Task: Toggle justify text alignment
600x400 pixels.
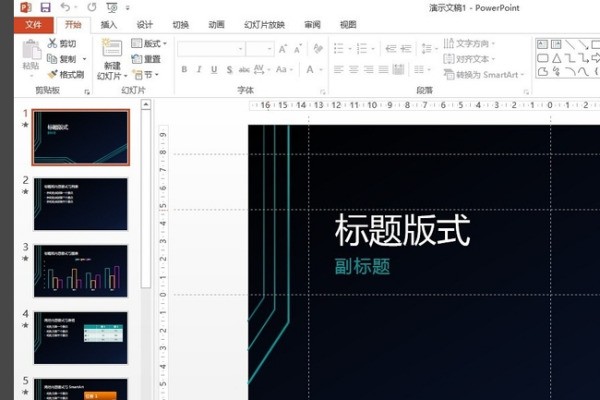Action: click(x=383, y=69)
